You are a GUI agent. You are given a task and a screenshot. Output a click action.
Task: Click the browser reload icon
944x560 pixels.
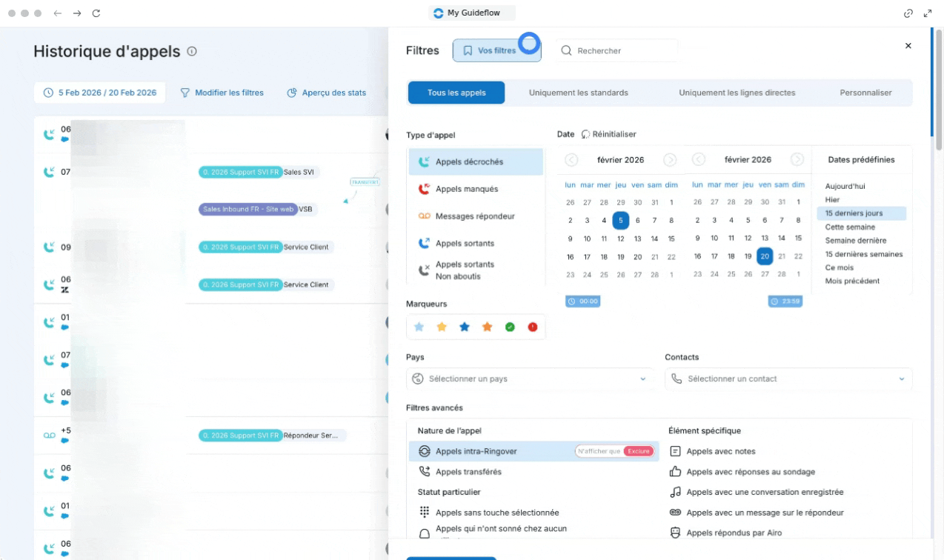pyautogui.click(x=96, y=13)
